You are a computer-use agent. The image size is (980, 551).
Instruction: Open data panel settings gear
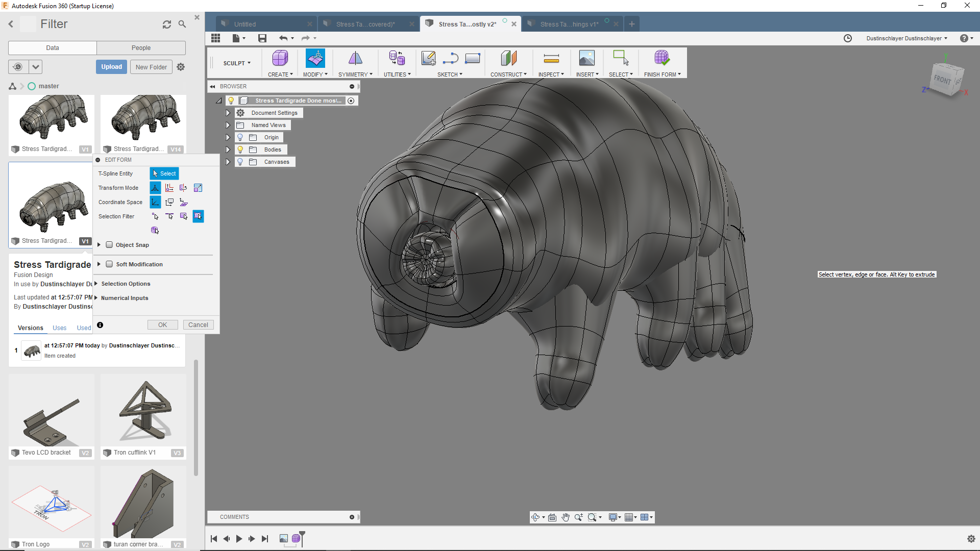point(181,67)
